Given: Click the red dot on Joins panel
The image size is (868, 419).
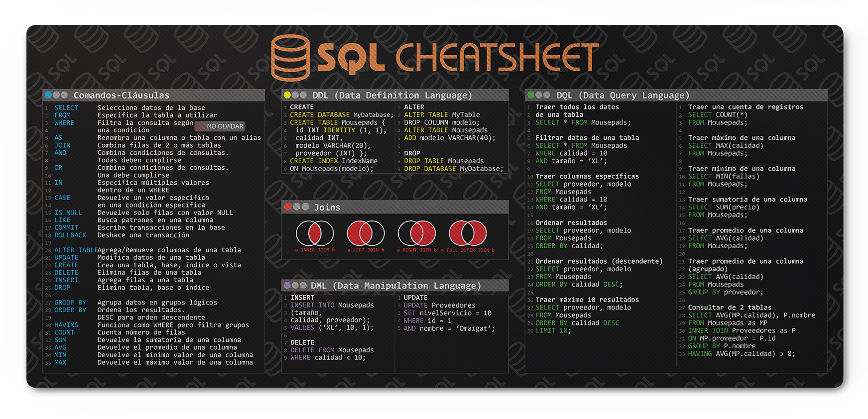Looking at the screenshot, I should [287, 207].
